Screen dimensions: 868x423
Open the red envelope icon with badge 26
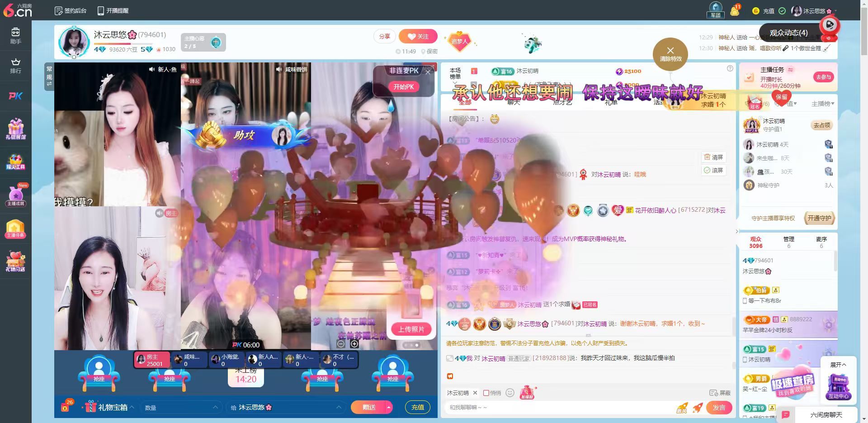(x=66, y=406)
